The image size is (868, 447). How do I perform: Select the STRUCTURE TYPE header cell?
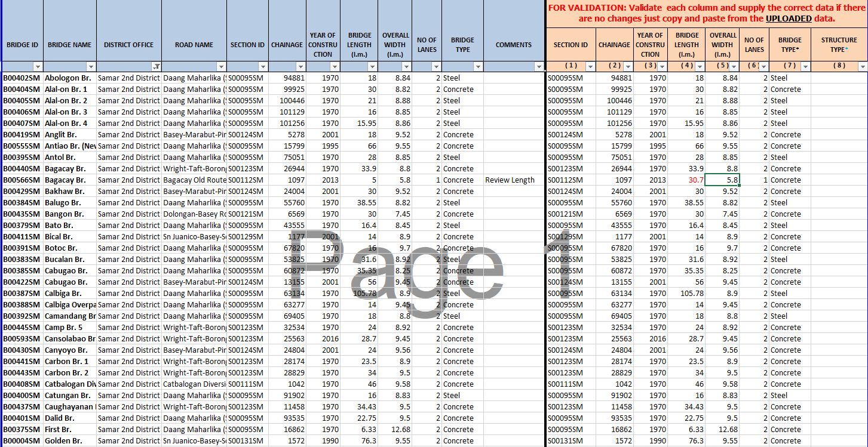839,45
